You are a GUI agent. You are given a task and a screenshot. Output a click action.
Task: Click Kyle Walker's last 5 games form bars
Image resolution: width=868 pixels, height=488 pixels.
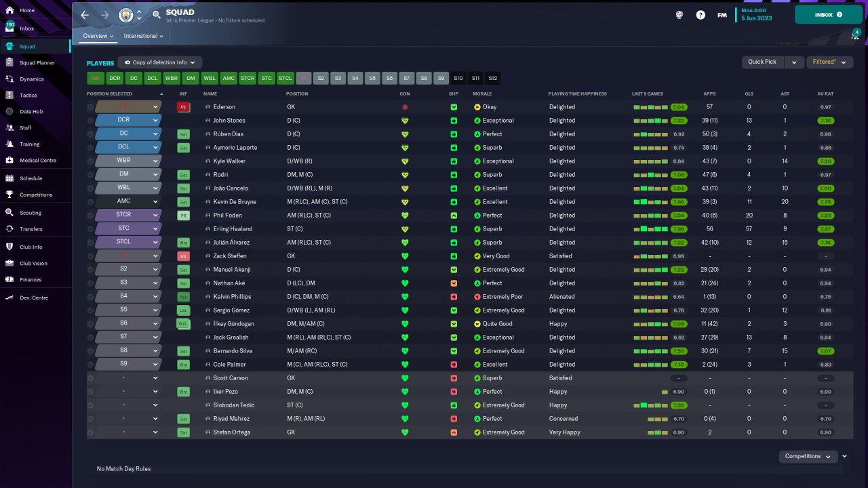pos(650,161)
